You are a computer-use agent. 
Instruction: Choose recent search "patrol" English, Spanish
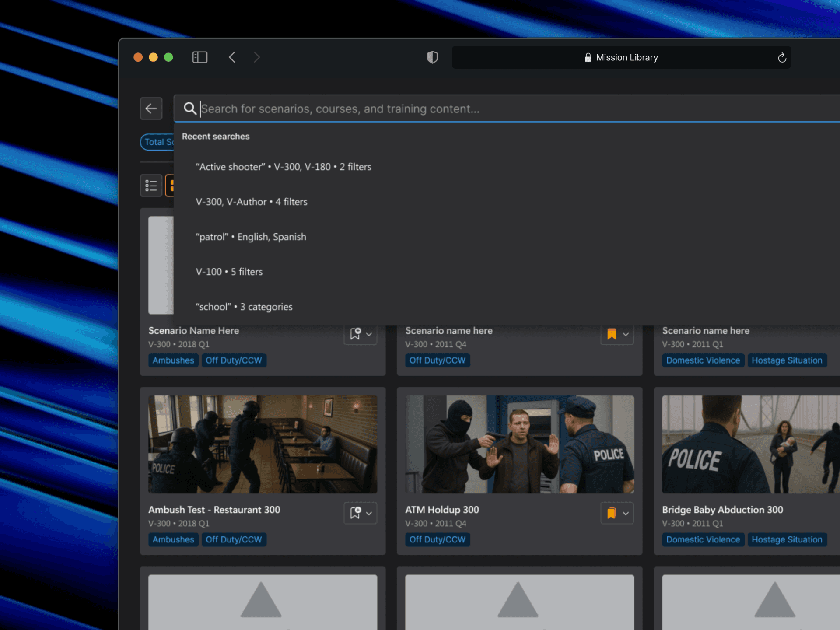pyautogui.click(x=251, y=237)
